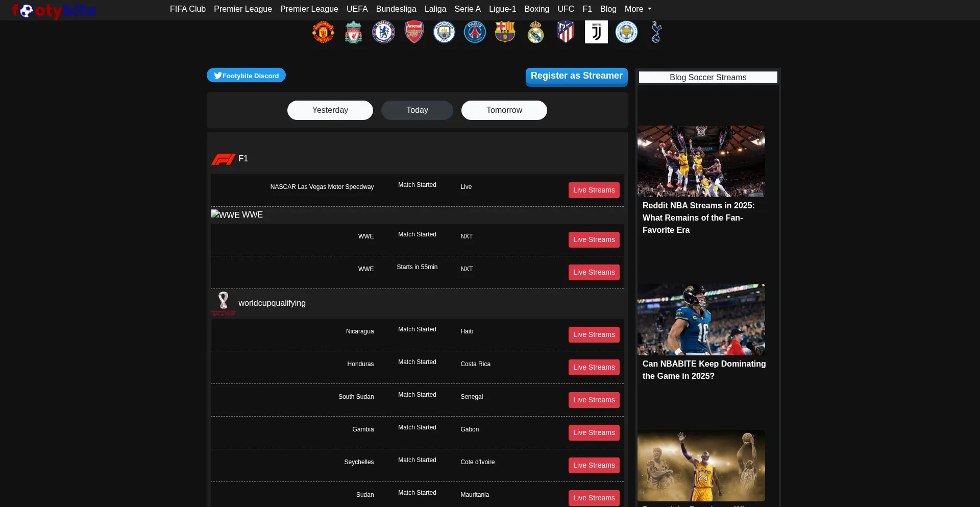Click the Footybite site logo
980x507 pixels.
coord(54,10)
